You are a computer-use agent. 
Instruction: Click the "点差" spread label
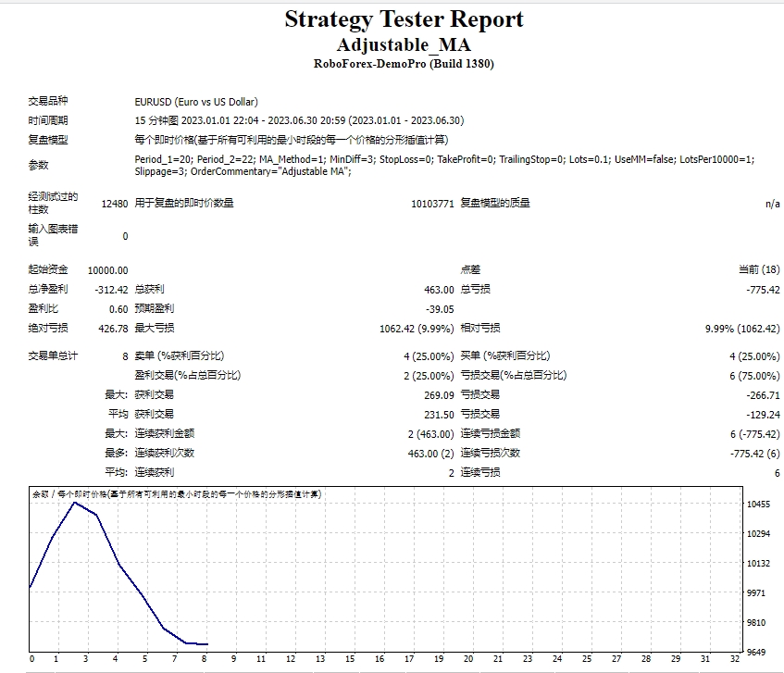point(470,270)
